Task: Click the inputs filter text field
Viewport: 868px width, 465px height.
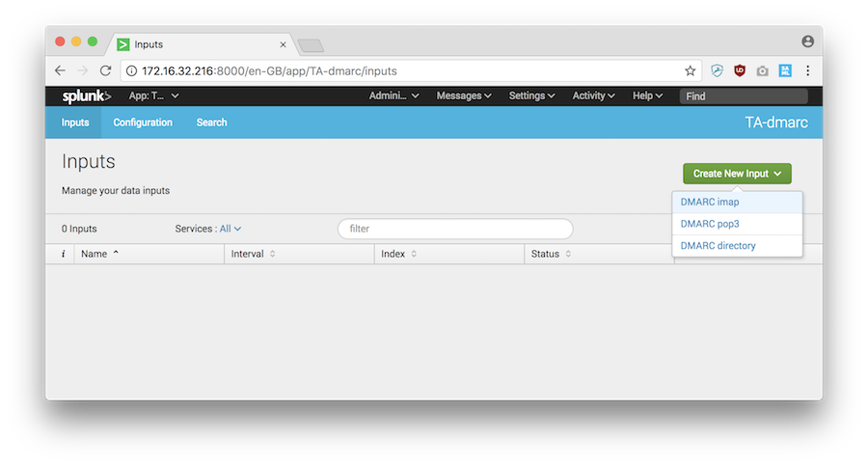Action: pyautogui.click(x=455, y=229)
